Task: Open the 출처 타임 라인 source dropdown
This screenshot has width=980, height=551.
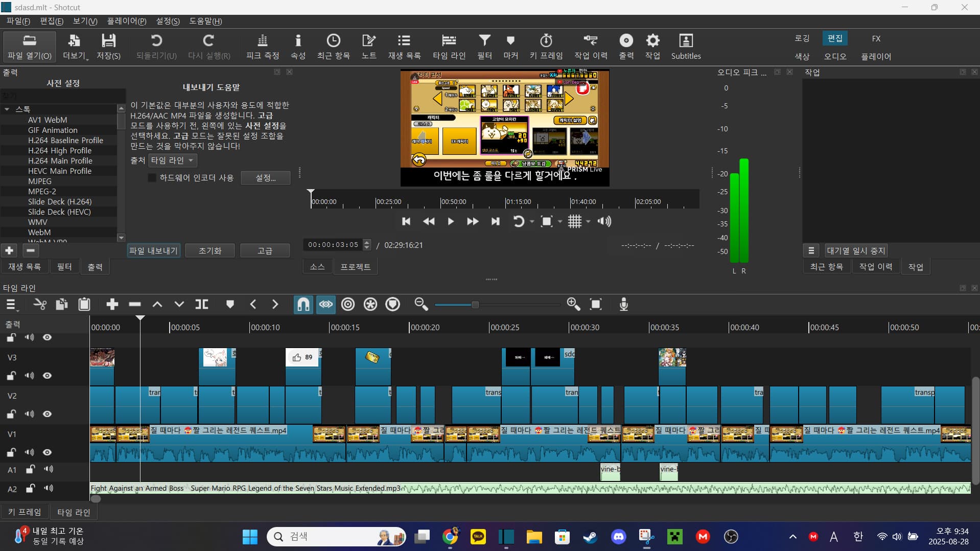Action: coord(173,160)
